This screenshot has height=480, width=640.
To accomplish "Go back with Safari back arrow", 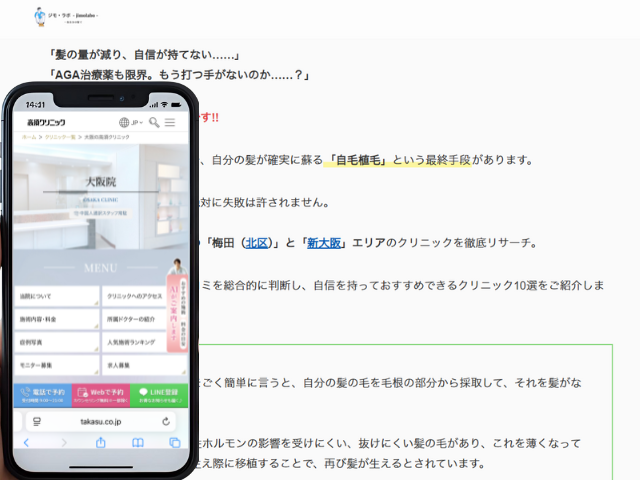I will [27, 442].
